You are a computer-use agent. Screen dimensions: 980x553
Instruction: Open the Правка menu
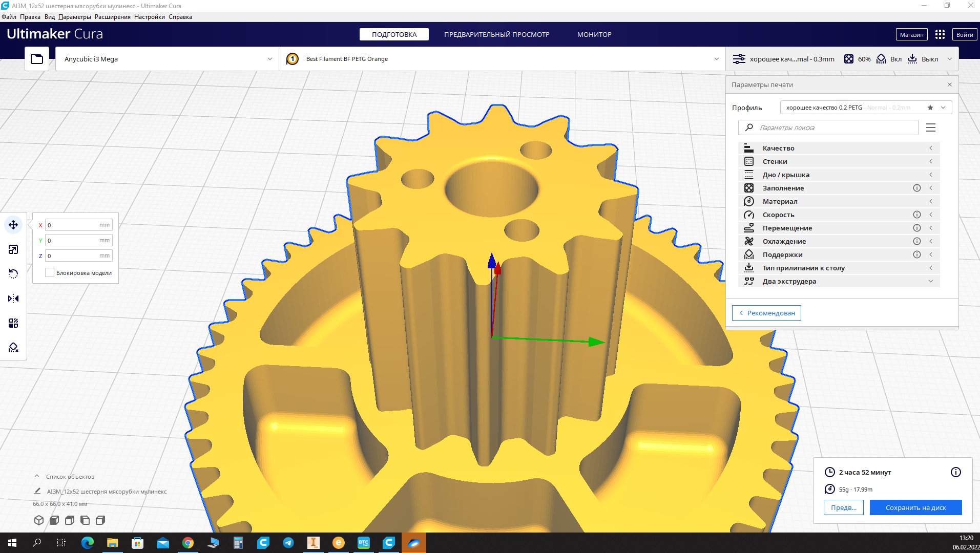coord(30,17)
